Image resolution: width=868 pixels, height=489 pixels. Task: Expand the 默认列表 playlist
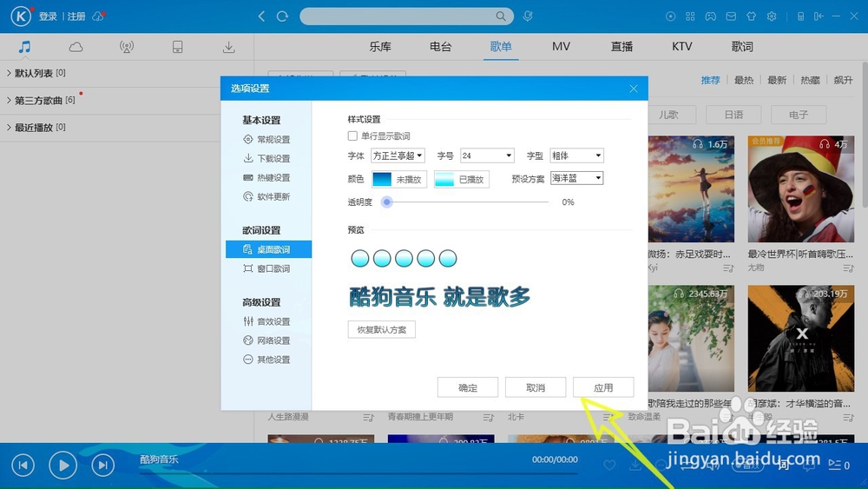(36, 73)
